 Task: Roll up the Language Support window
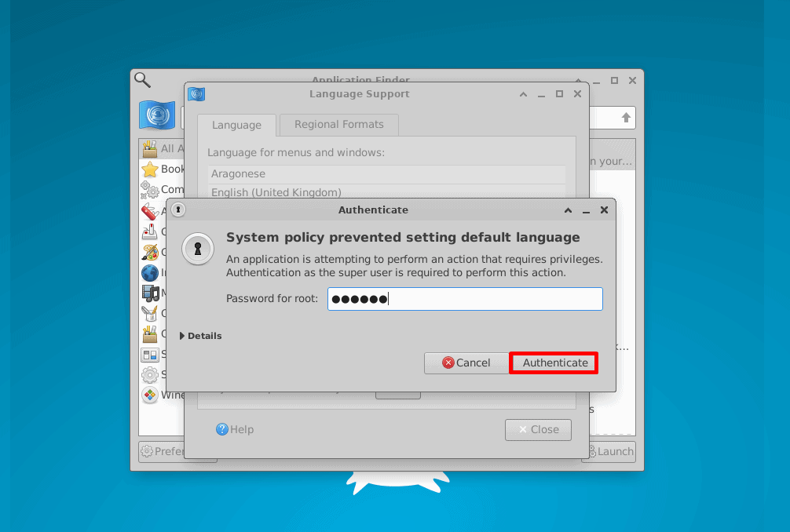click(x=523, y=94)
